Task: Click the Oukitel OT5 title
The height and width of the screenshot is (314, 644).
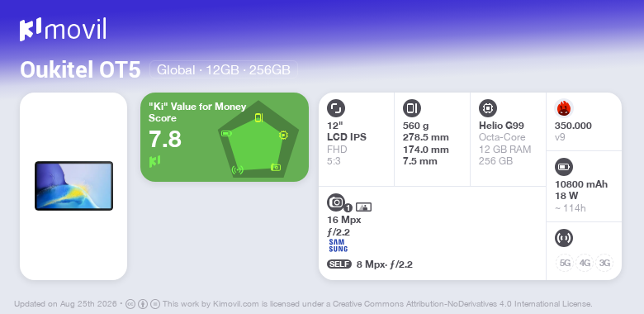Action: point(81,70)
